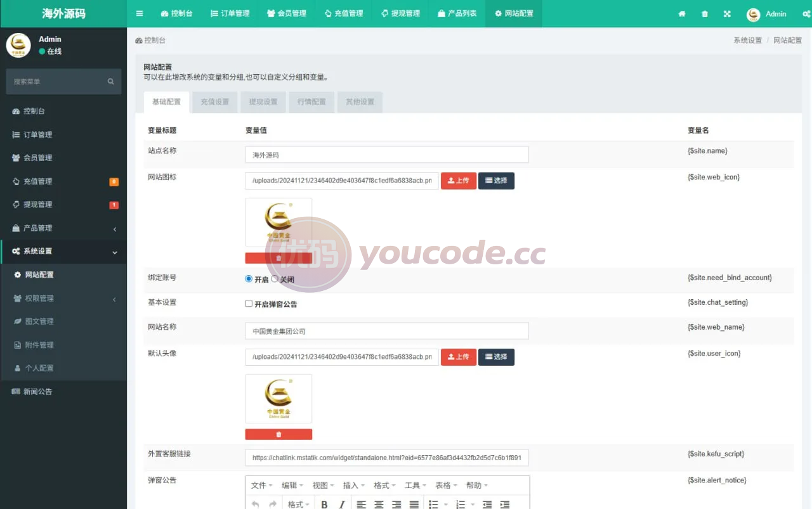Increase indent in the editor toolbar
The width and height of the screenshot is (812, 509).
[x=505, y=504]
